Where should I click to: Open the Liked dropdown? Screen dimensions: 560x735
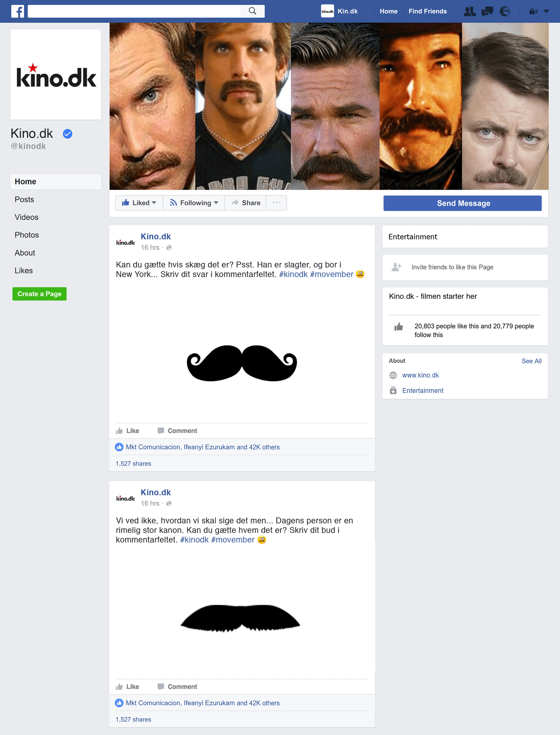(139, 203)
